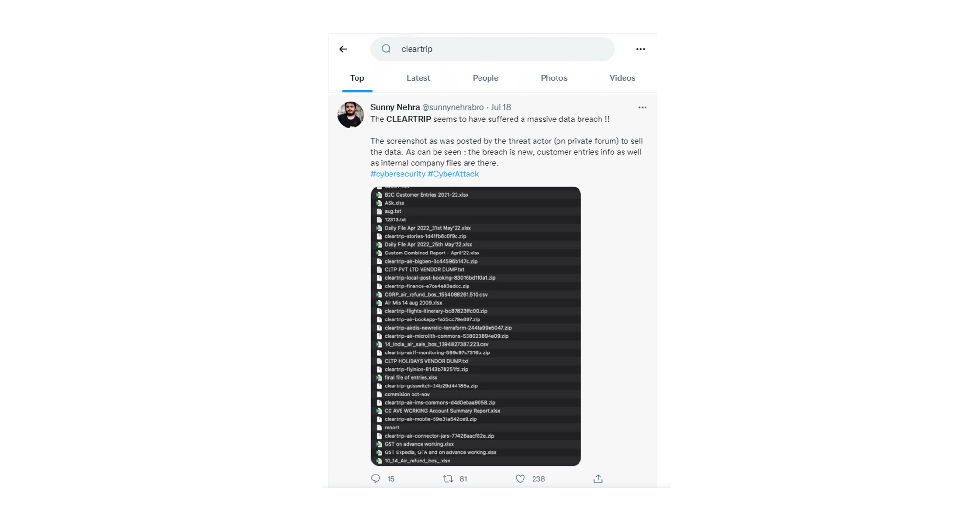Click the search magnifier icon

(386, 49)
